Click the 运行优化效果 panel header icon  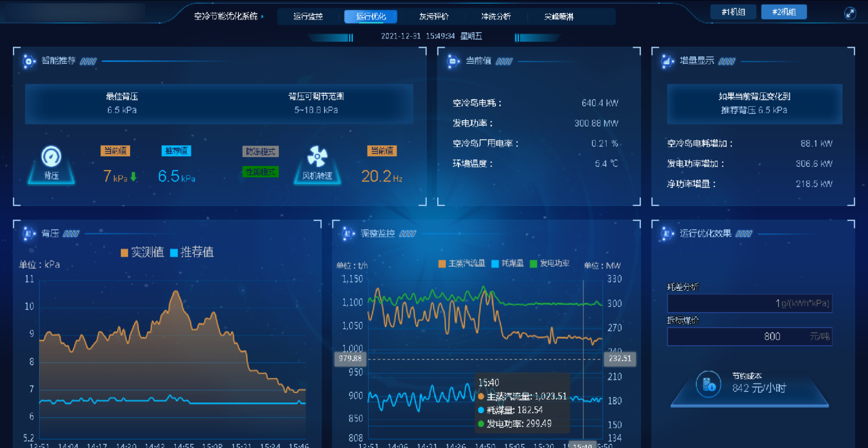[667, 234]
